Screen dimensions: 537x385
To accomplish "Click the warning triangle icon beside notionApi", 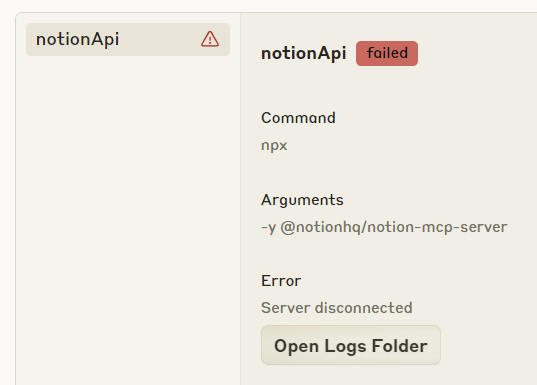I will (x=210, y=39).
